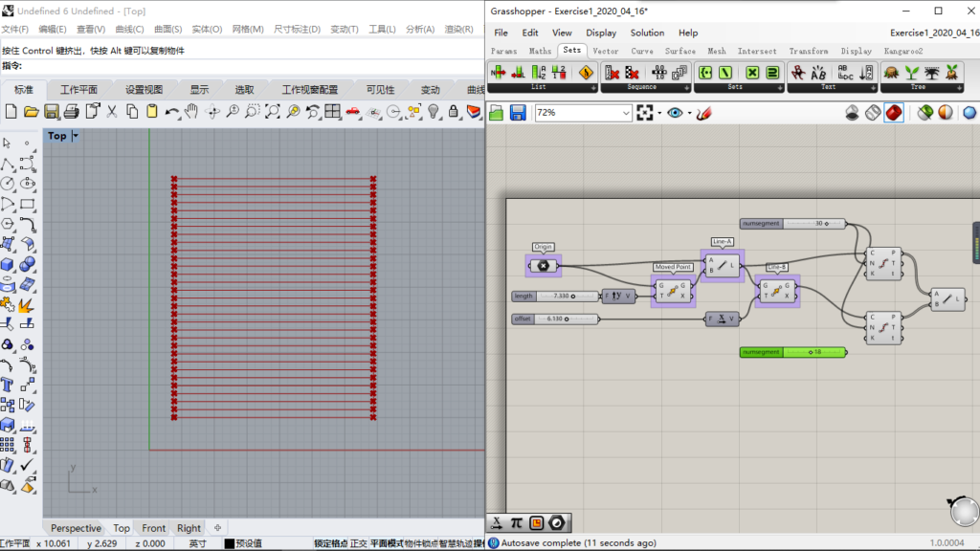Switch to the Kangaroo2 component tab
Screen dimensions: 980x551
click(x=903, y=52)
